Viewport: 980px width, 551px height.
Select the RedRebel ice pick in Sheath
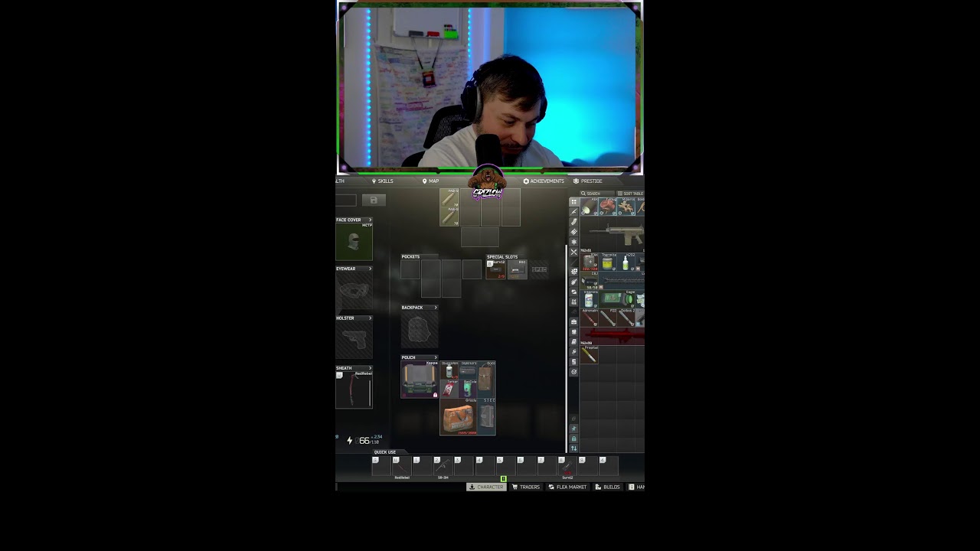(354, 390)
